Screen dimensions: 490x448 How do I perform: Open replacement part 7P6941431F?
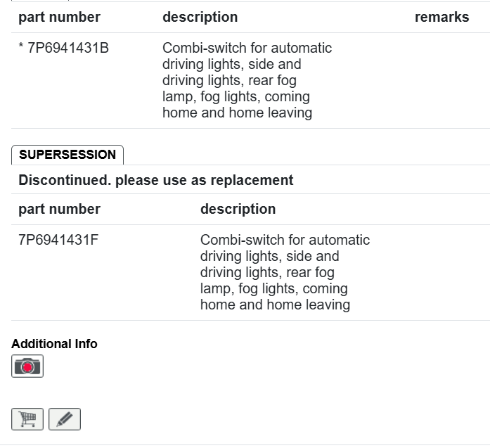(58, 240)
